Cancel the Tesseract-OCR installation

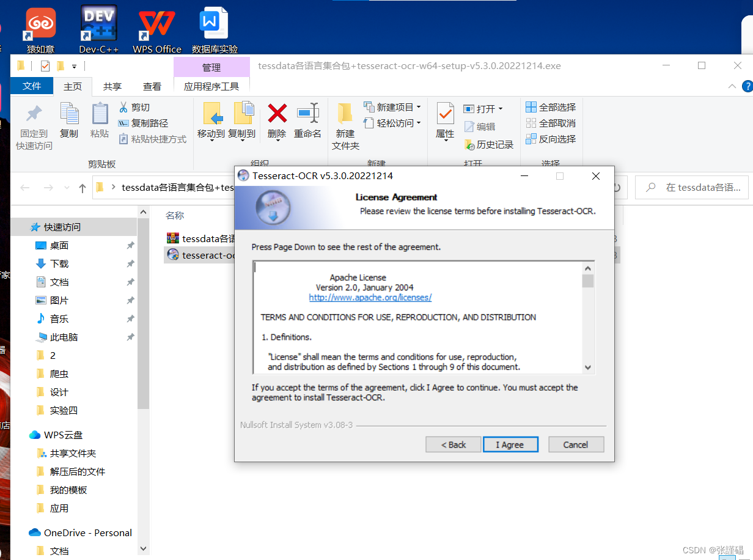575,444
